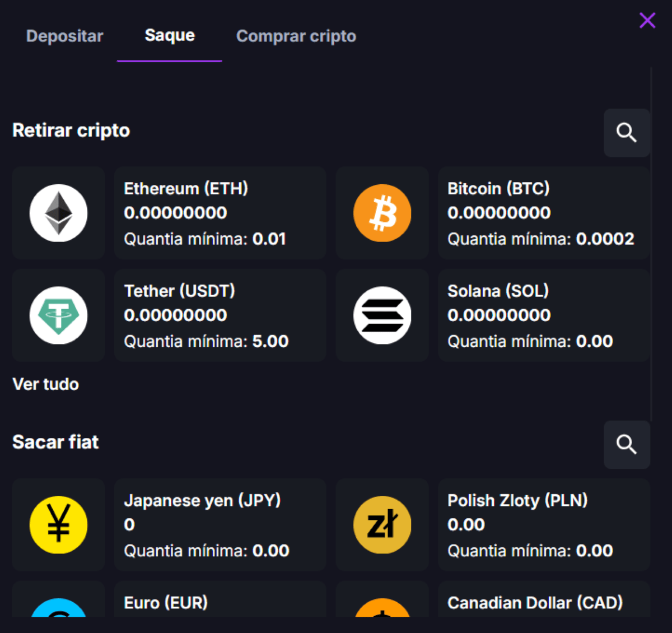Open the Saque tab
The height and width of the screenshot is (633, 672).
169,35
